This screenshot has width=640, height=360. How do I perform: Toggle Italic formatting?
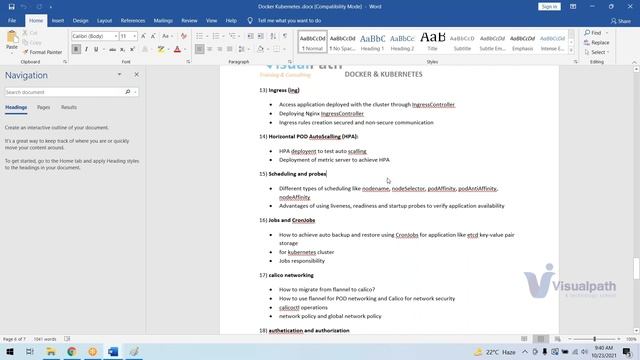[x=86, y=49]
